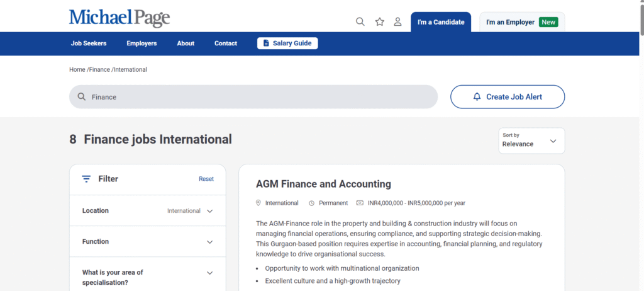The width and height of the screenshot is (644, 291).
Task: Click the document icon on Salary Guide
Action: click(x=266, y=43)
